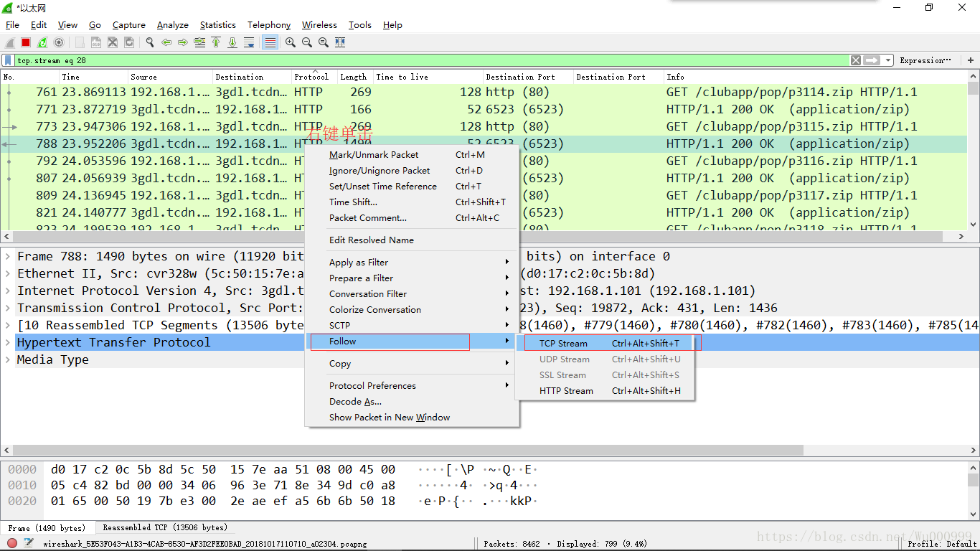Open the Tools menu
This screenshot has height=551, width=980.
(360, 24)
